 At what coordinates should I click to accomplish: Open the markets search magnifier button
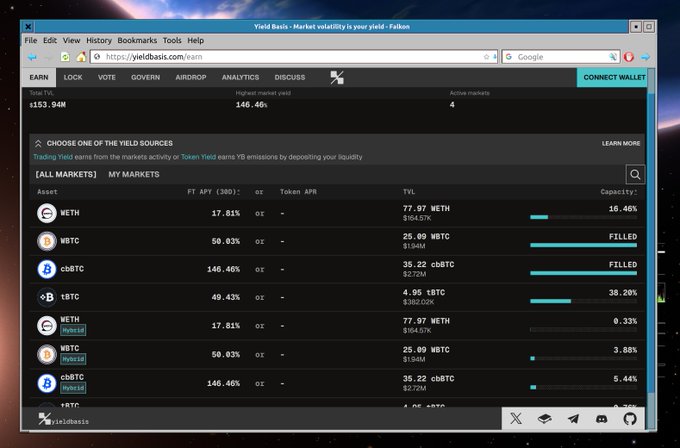(635, 174)
